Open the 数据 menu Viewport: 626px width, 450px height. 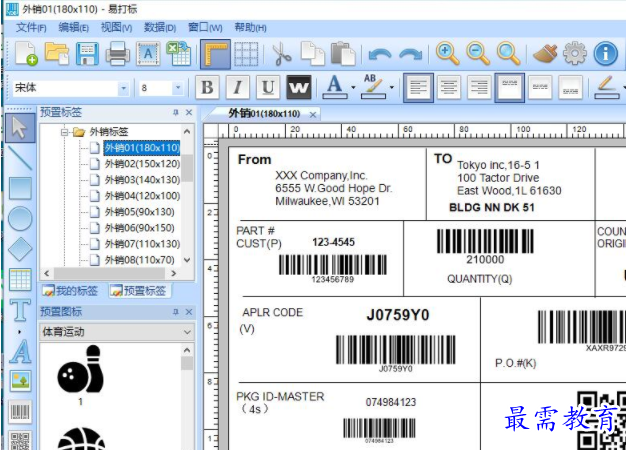[x=160, y=28]
